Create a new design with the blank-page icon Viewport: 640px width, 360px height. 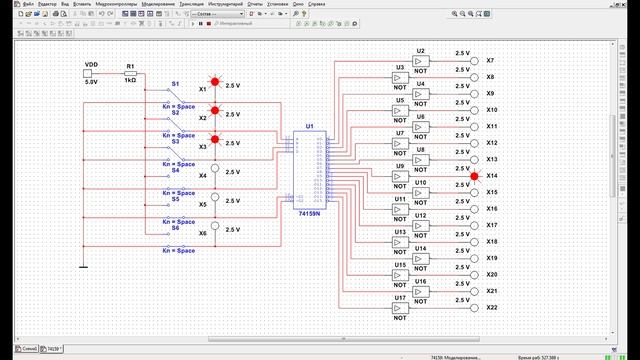tap(21, 14)
